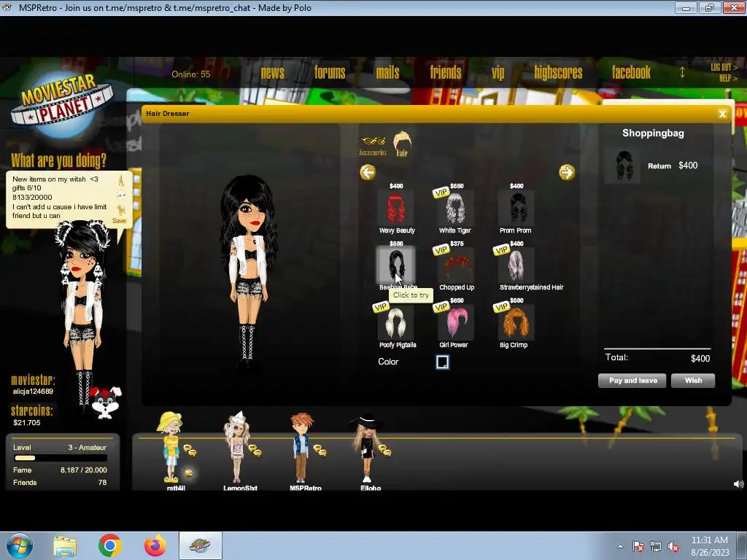Open moviestar name alicja124689
747x560 pixels.
pos(33,392)
